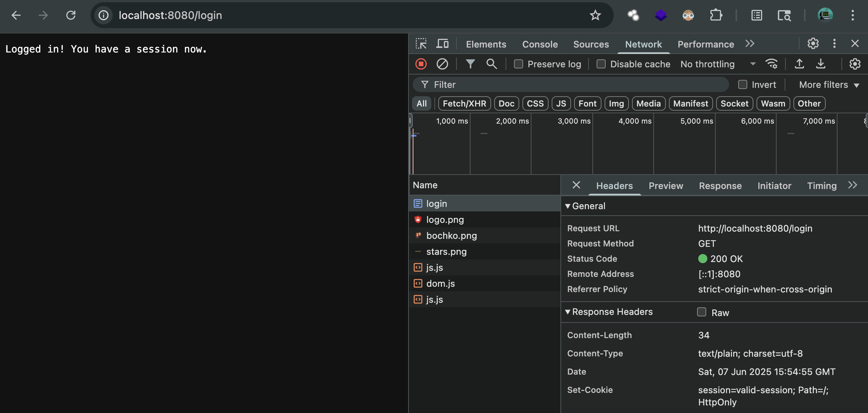Close the DevTools panel

click(855, 44)
